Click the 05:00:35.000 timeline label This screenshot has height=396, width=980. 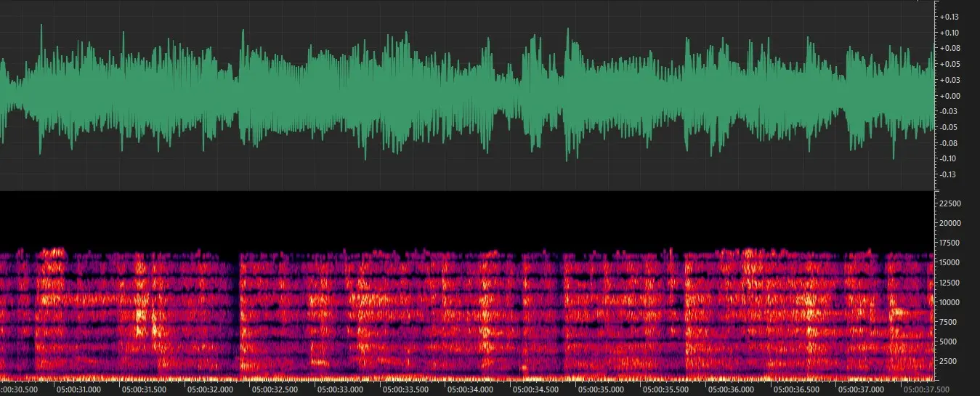(601, 389)
